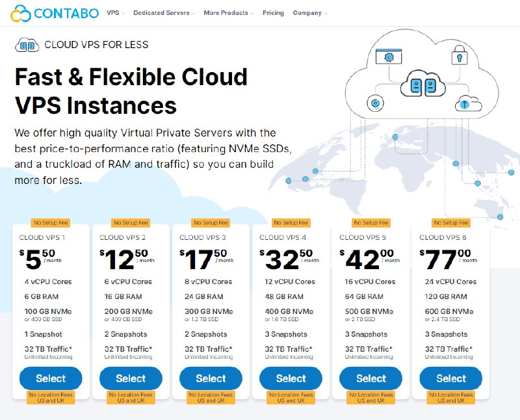520x420 pixels.
Task: Click the No Setup Fee badge on Cloud VPS 1
Action: pyautogui.click(x=51, y=222)
